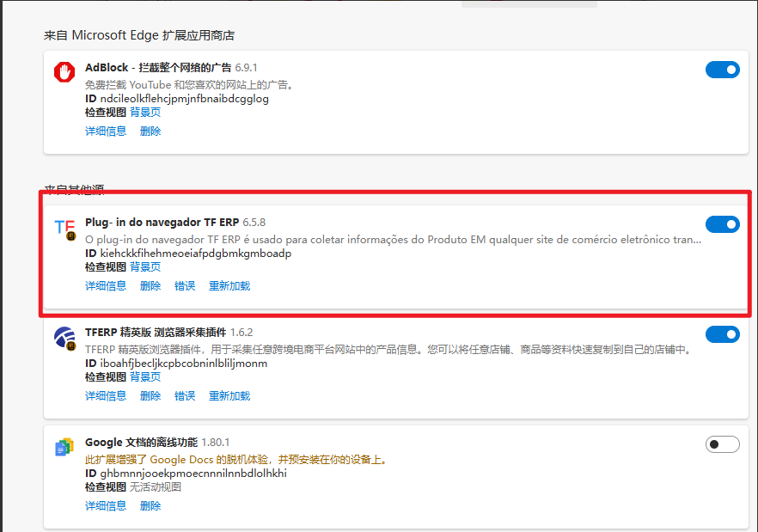Click the Google Docs orange description 此扩展增强了
This screenshot has height=532, width=758.
[x=237, y=460]
